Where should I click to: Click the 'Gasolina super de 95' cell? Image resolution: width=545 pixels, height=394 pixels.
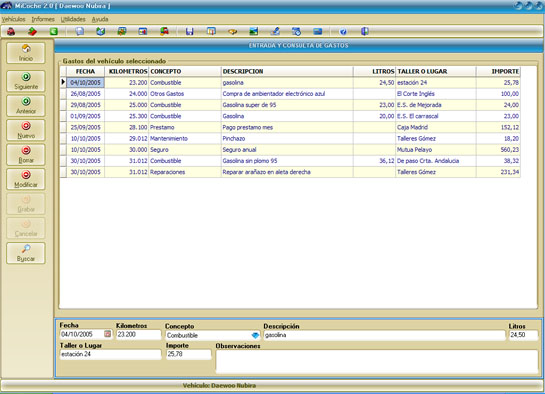tap(287, 105)
